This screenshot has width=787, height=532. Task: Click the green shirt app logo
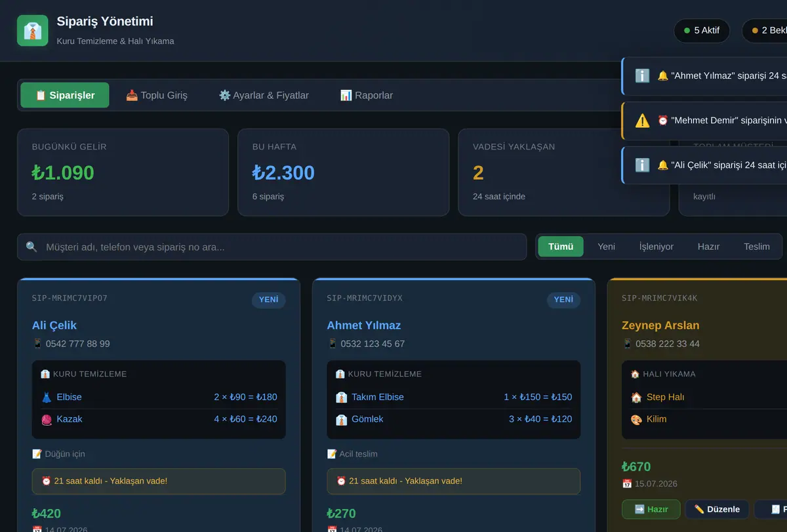point(33,31)
